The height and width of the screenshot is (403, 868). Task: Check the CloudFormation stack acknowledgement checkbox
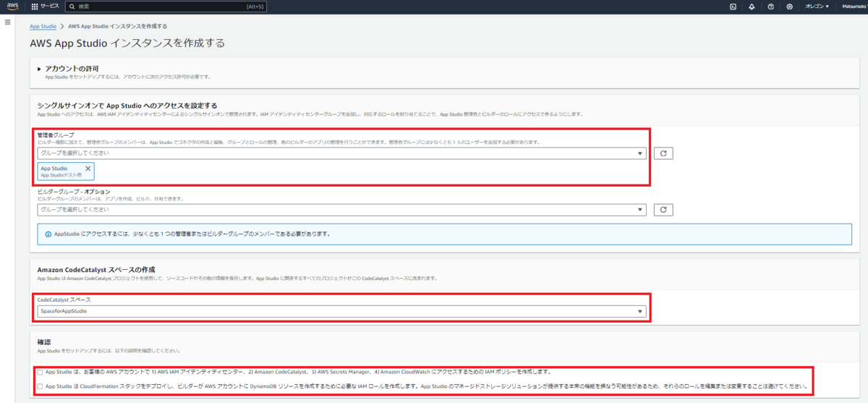41,386
